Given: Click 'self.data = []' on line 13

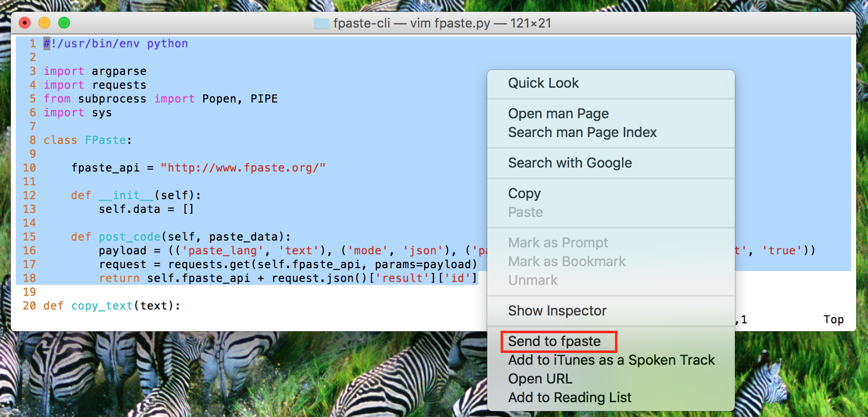Looking at the screenshot, I should coord(146,209).
